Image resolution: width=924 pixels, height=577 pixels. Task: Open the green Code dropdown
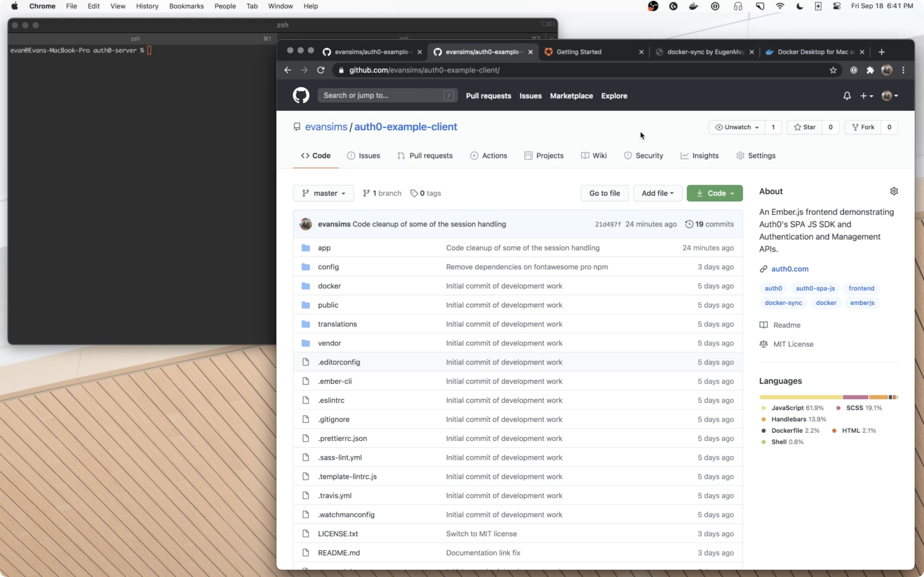coord(714,193)
